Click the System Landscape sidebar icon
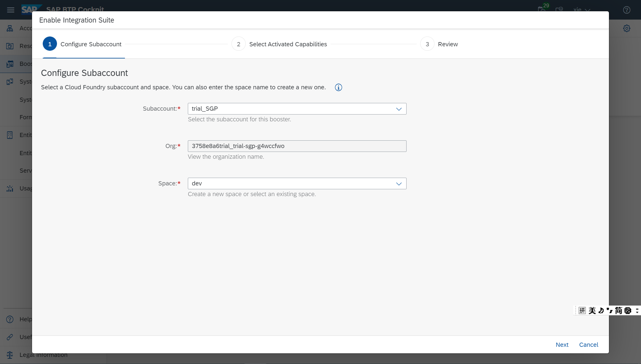This screenshot has height=364, width=641. tap(10, 82)
